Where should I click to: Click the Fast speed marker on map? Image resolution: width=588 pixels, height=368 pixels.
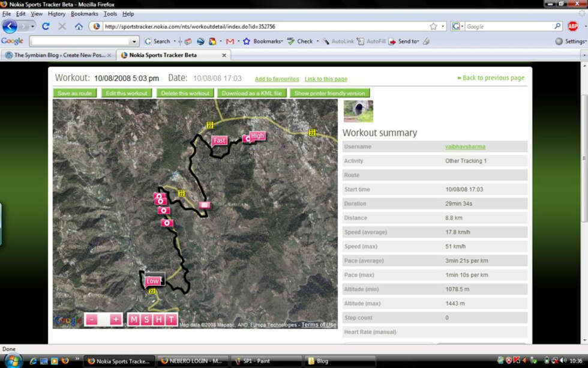pos(220,140)
